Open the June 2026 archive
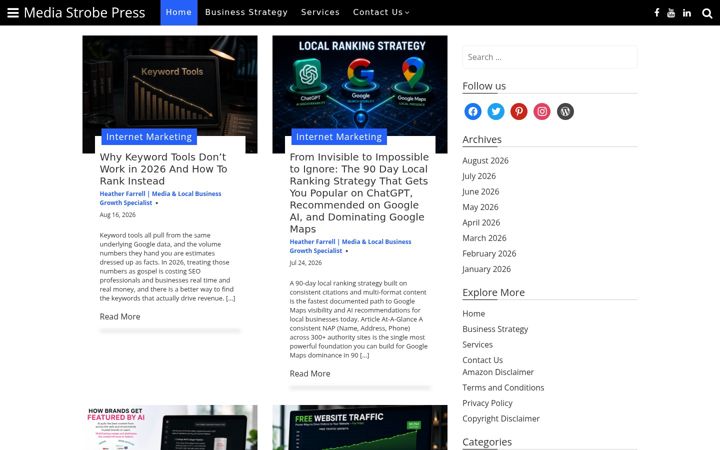 click(x=481, y=191)
